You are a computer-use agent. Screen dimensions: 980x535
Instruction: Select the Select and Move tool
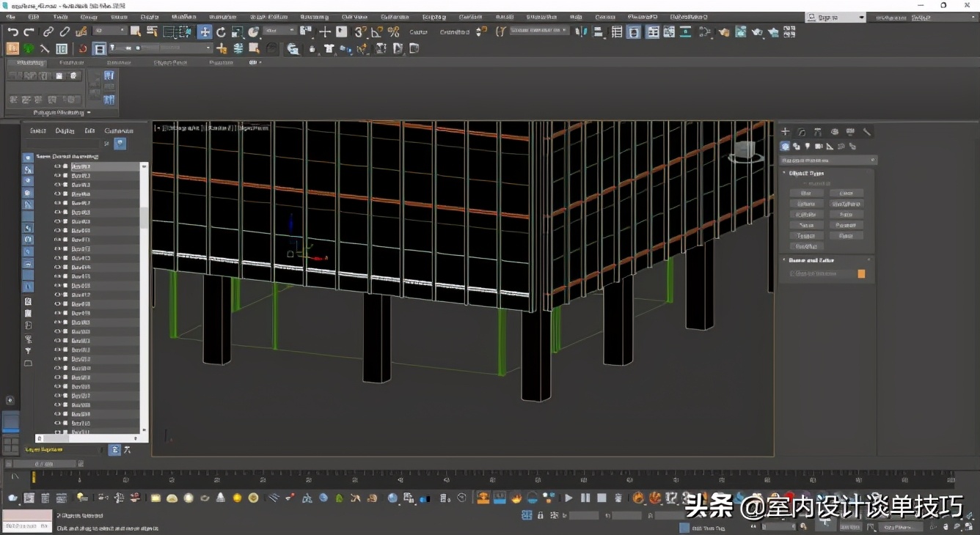[x=205, y=32]
